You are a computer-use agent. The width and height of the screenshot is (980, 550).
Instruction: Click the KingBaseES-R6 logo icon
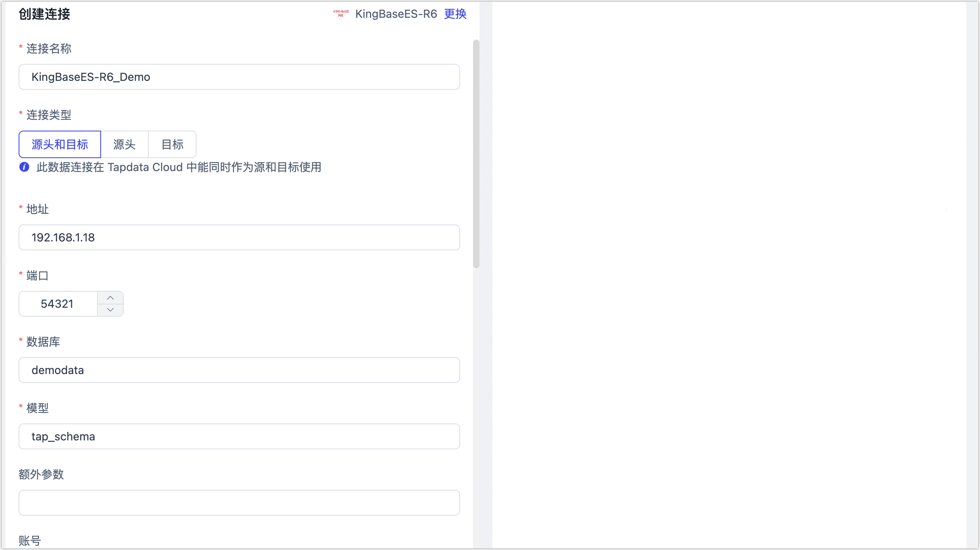[x=341, y=14]
